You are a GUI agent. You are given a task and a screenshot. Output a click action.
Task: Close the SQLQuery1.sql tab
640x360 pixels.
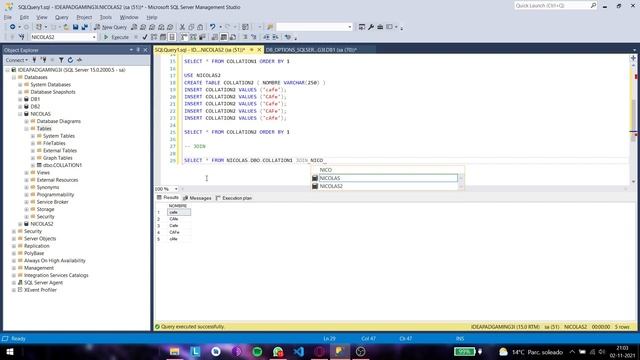coord(259,50)
